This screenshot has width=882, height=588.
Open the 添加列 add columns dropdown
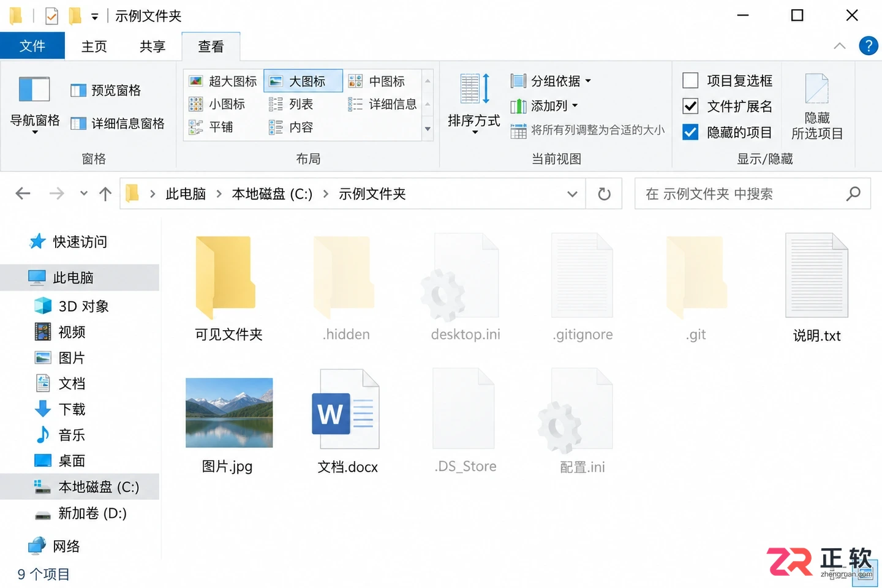click(544, 106)
